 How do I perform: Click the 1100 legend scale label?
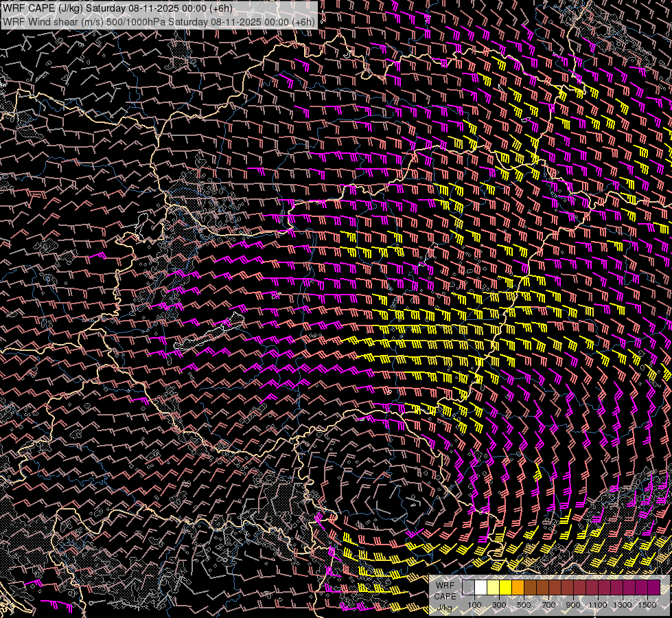(598, 605)
